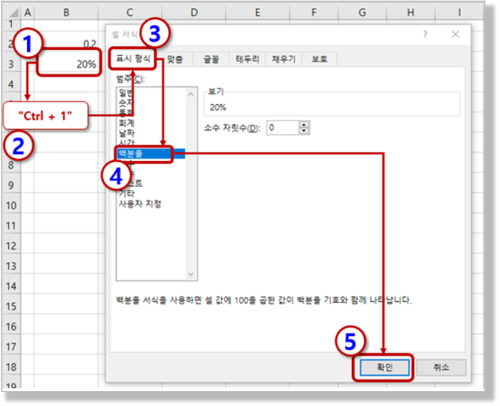Viewport: 500px width, 406px height.
Task: Click the 확인 button
Action: point(384,367)
